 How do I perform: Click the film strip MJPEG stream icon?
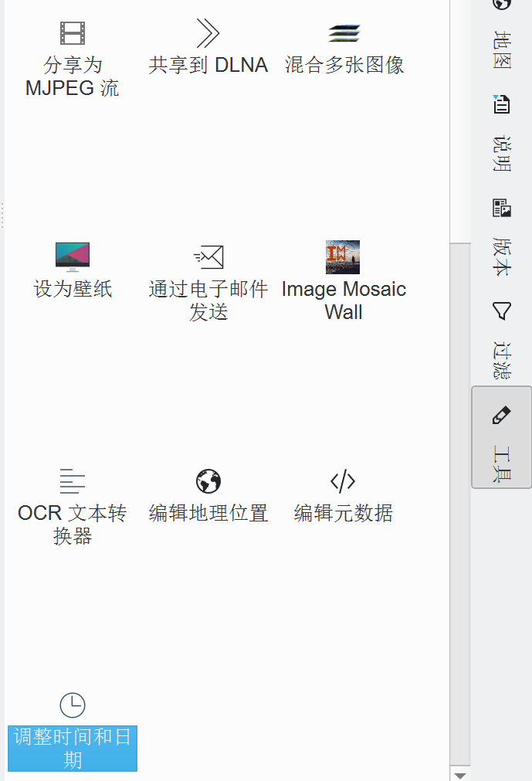click(x=73, y=33)
